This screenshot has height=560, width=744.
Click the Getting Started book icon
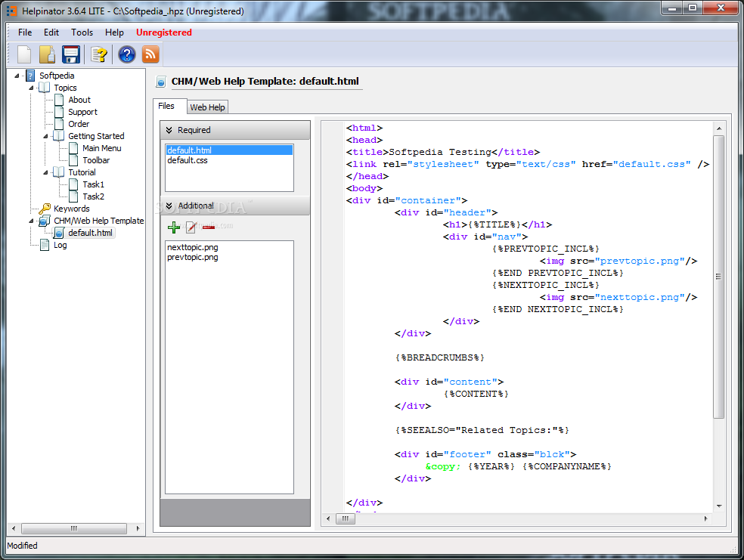[59, 136]
